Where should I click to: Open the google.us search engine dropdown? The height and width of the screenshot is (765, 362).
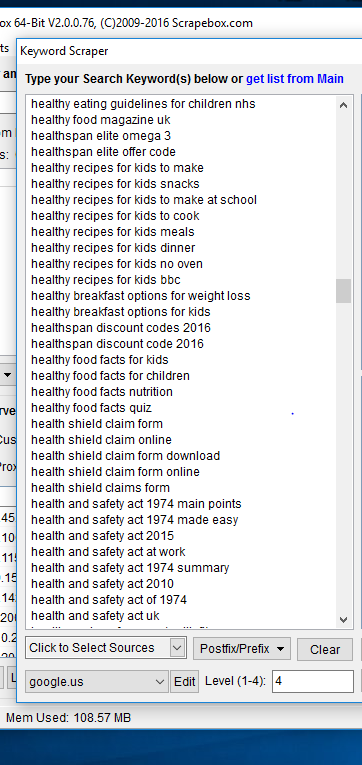(x=97, y=682)
